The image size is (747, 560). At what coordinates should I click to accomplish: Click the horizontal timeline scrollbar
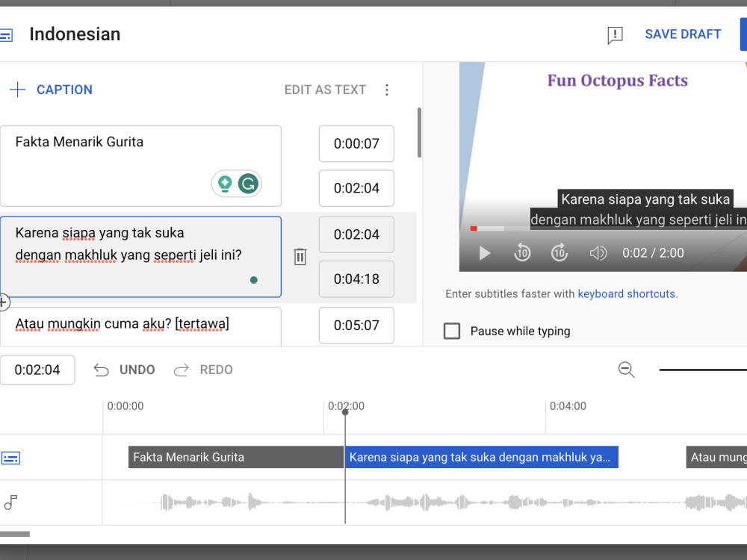15,534
